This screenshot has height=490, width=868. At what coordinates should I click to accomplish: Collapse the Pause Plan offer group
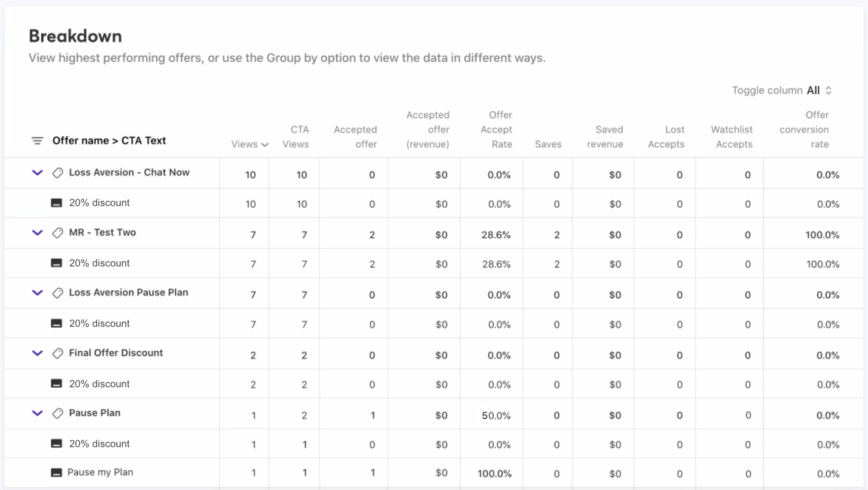(x=38, y=413)
